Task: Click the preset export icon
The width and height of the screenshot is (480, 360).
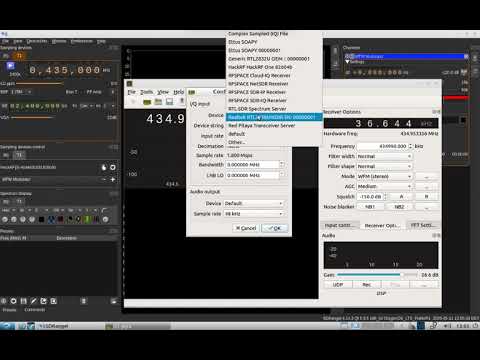Action: pyautogui.click(x=43, y=301)
